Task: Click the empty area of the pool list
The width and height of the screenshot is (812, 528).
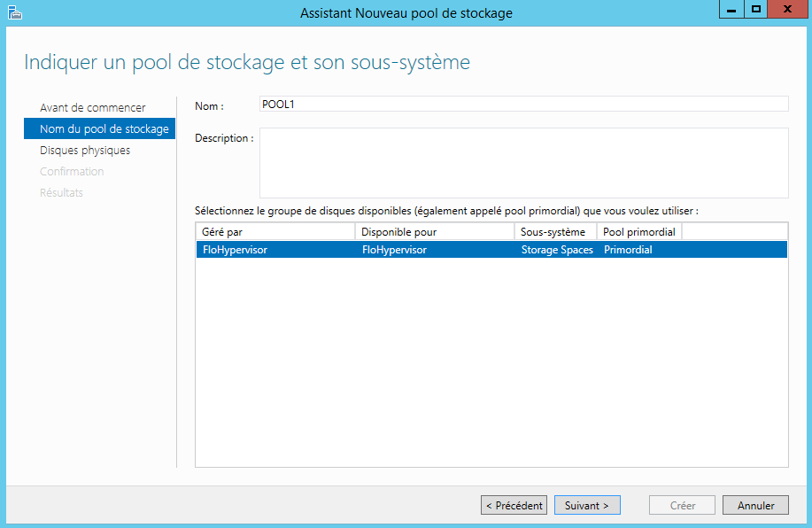Action: pyautogui.click(x=491, y=363)
